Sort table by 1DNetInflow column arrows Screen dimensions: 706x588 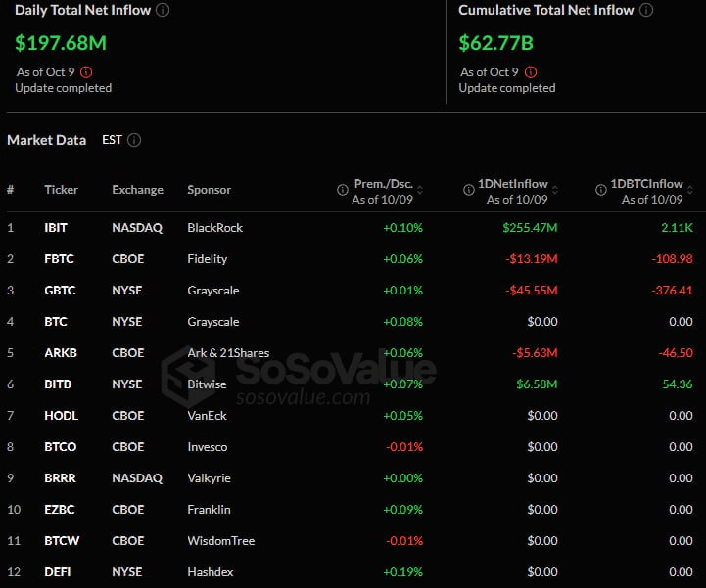555,191
